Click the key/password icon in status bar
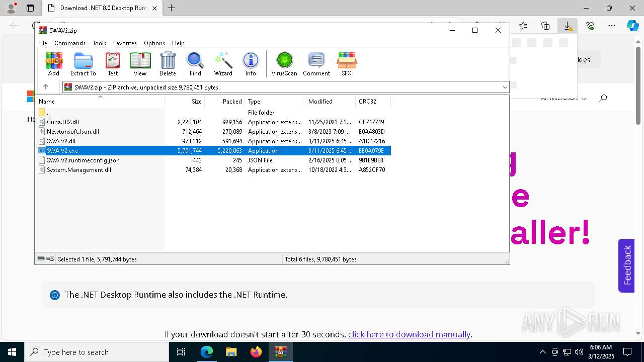This screenshot has width=644, height=362. [50, 259]
